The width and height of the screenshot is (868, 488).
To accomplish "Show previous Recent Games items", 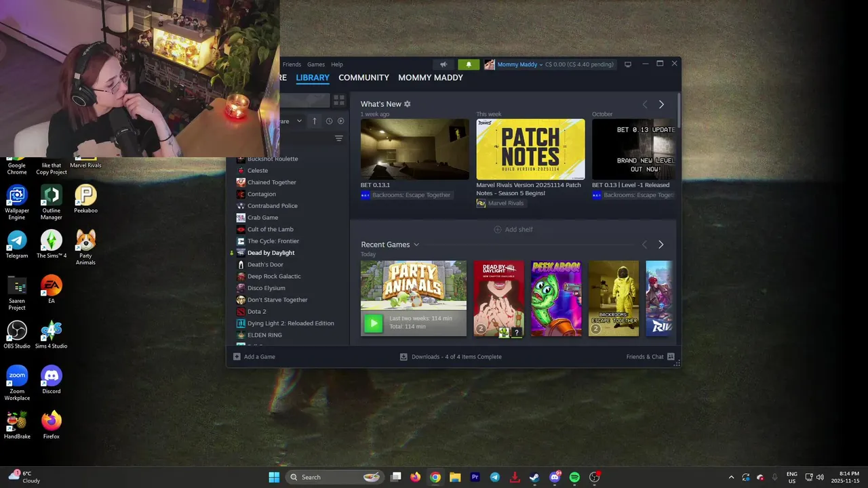I will [645, 245].
